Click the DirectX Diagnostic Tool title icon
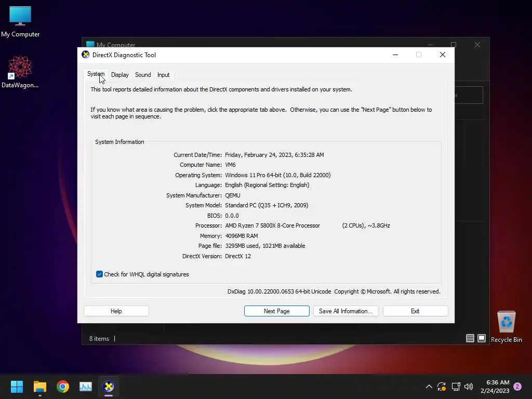 86,55
